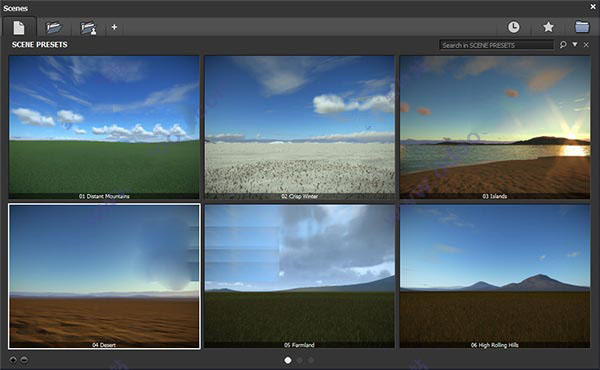Expand the search options dropdown arrow
This screenshot has width=600, height=370.
(575, 44)
